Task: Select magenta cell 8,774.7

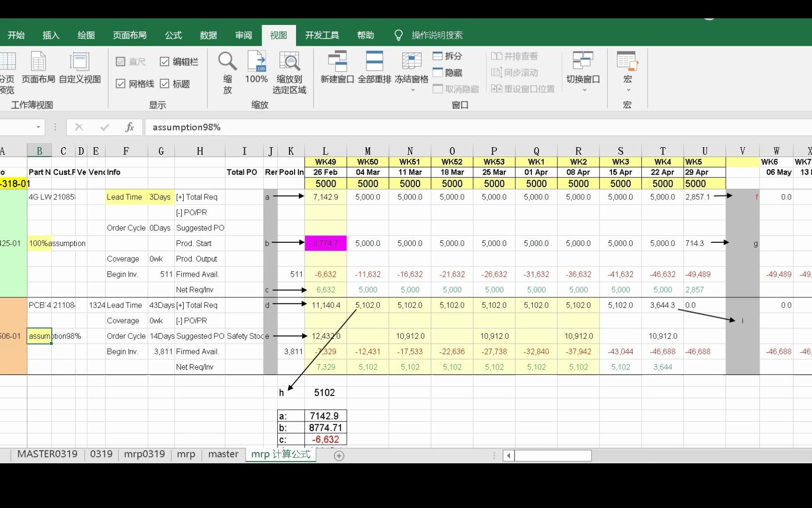Action: click(x=326, y=243)
